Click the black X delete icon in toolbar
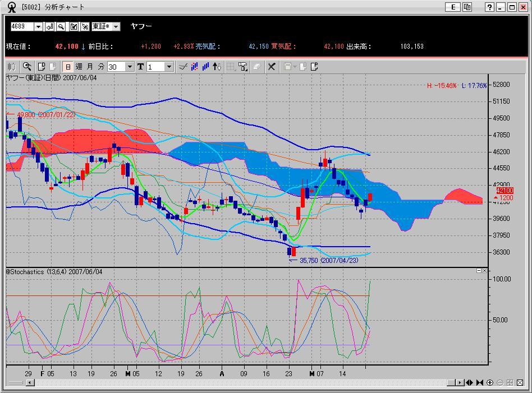Image resolution: width=532 pixels, height=393 pixels. (x=271, y=67)
